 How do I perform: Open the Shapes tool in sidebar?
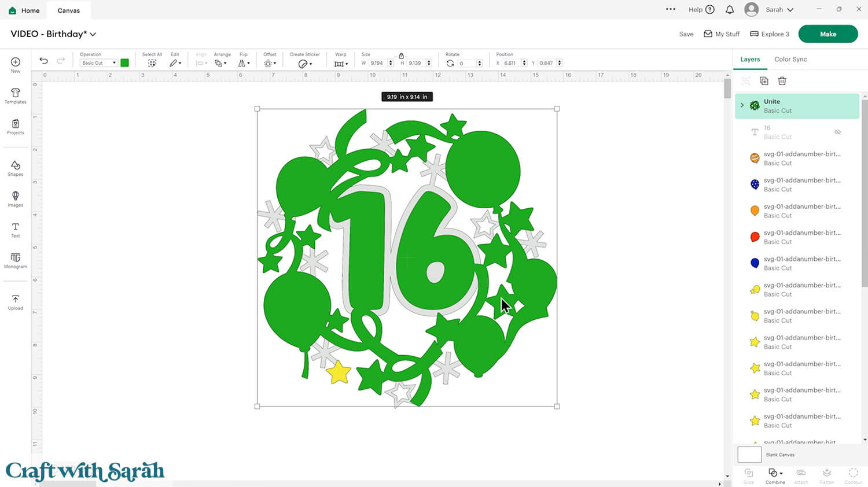click(16, 168)
